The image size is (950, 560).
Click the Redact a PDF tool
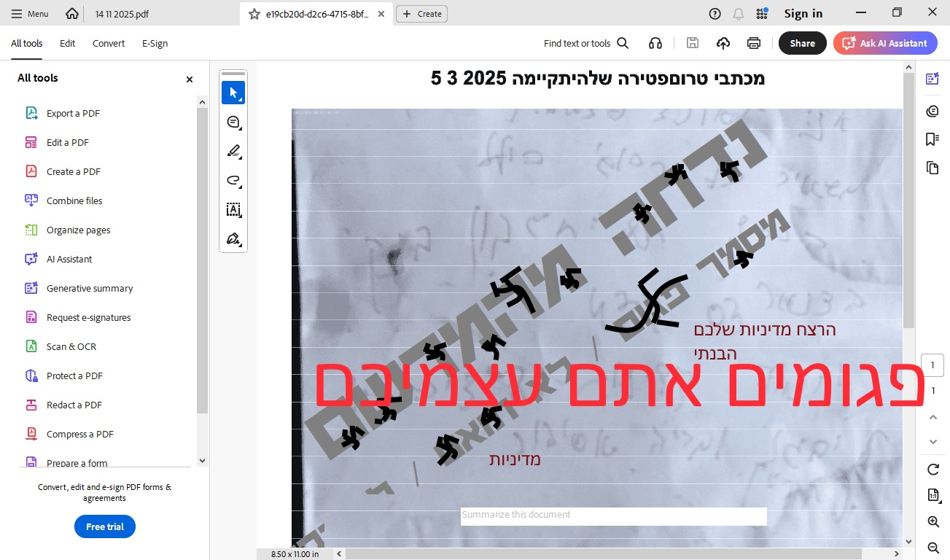pyautogui.click(x=74, y=405)
